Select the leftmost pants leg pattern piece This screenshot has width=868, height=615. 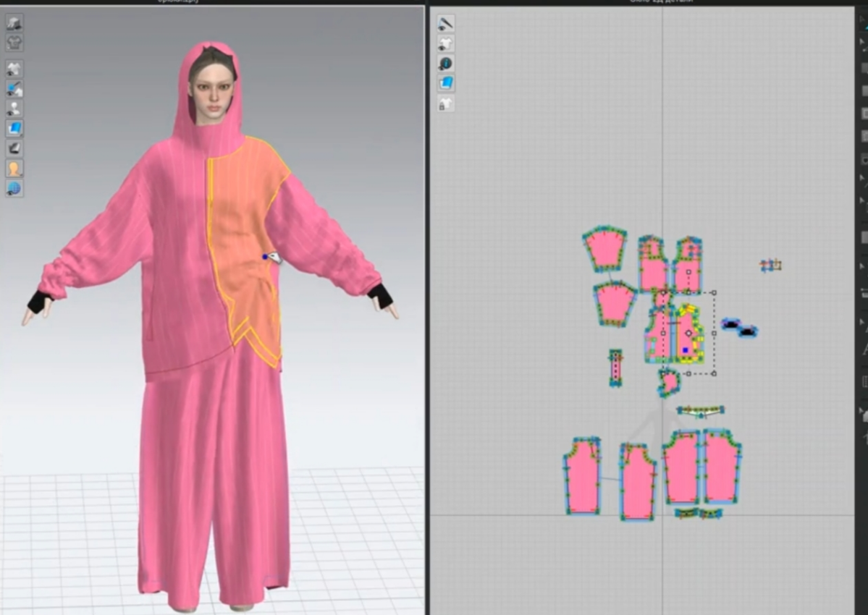coord(583,476)
